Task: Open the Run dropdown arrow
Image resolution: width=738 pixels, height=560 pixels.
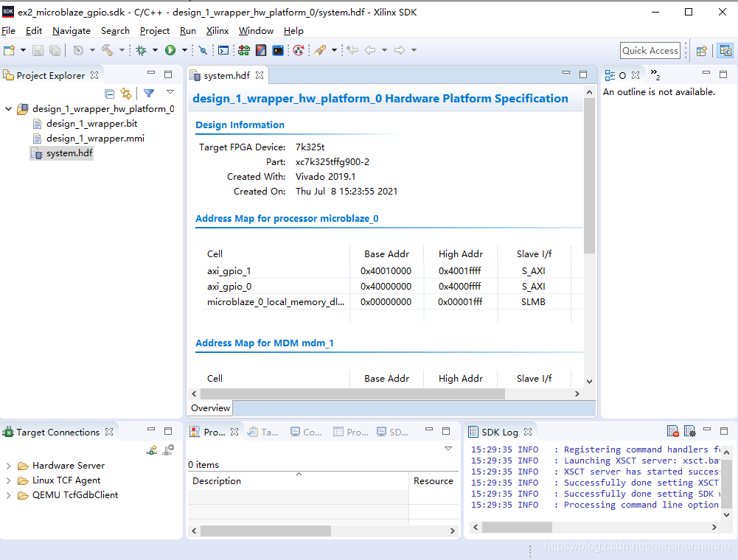Action: 184,50
